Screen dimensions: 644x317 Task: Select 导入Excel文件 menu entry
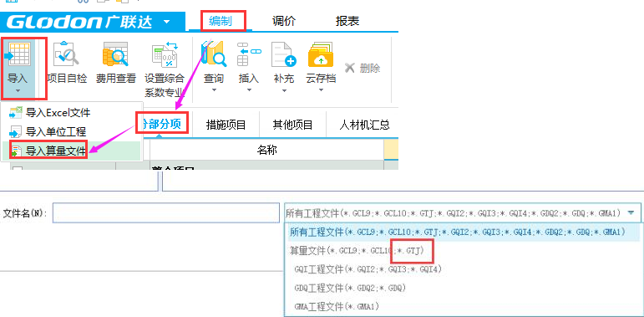tap(73, 112)
